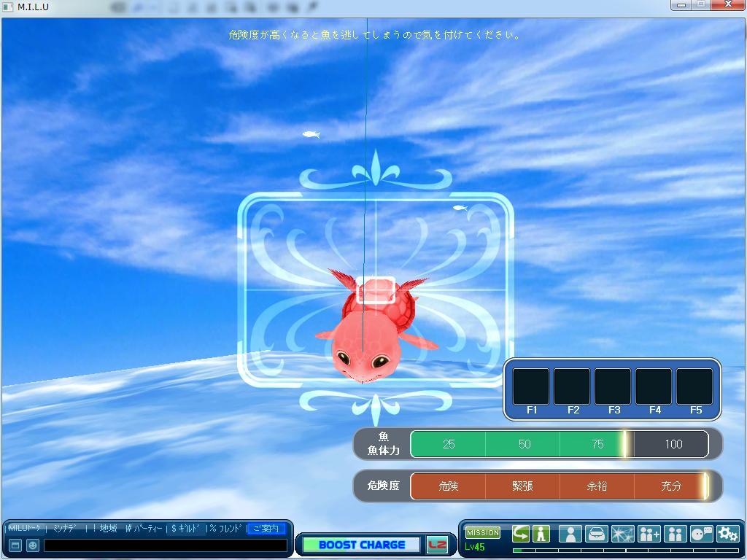Open the settings gears icon
The image size is (747, 560).
coord(727,534)
